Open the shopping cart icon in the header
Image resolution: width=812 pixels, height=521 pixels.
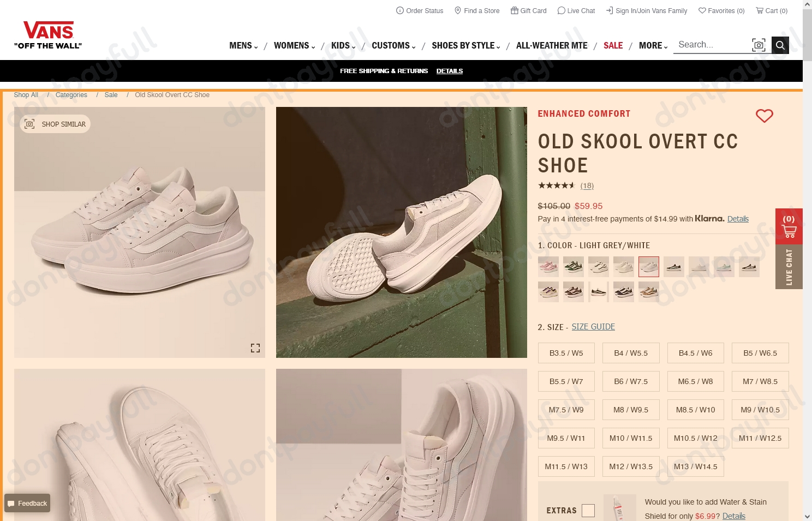[x=760, y=10]
